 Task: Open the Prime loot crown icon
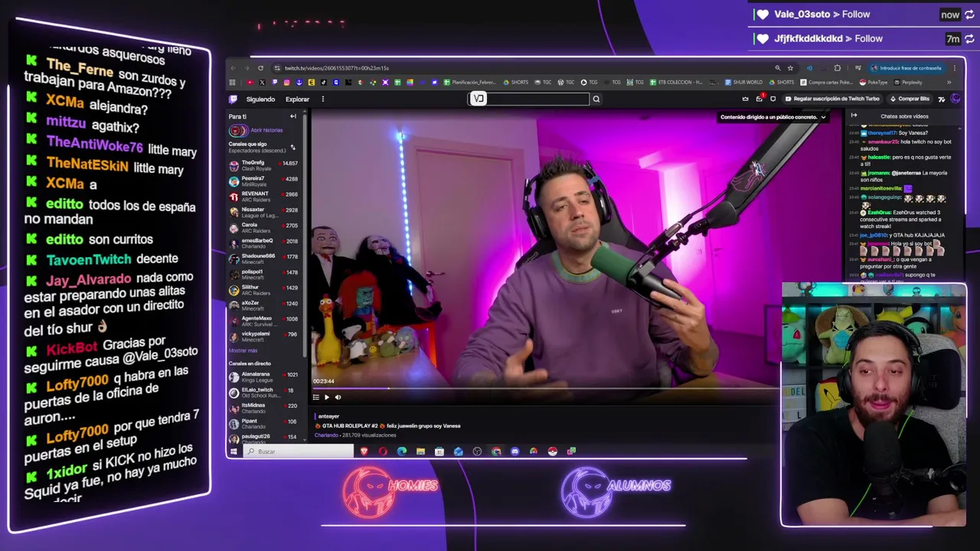745,99
